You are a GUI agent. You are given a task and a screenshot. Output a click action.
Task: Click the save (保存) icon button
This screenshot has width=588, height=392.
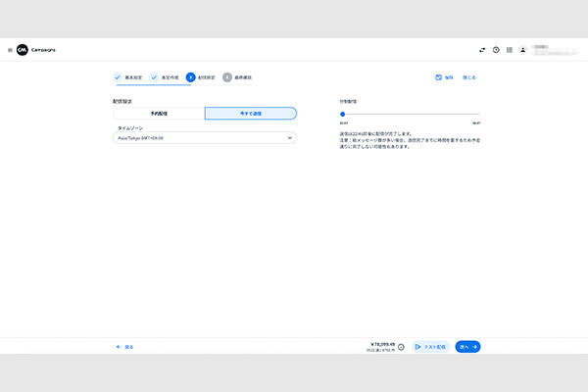[x=444, y=76]
